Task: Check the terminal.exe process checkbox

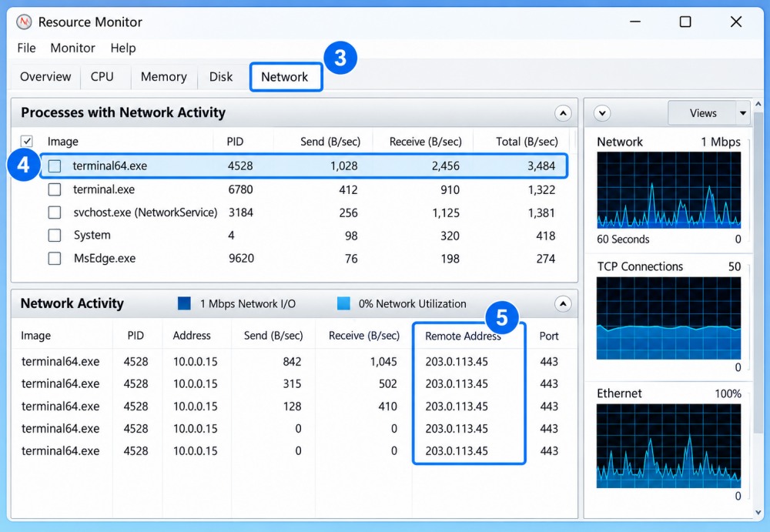Action: (x=55, y=189)
